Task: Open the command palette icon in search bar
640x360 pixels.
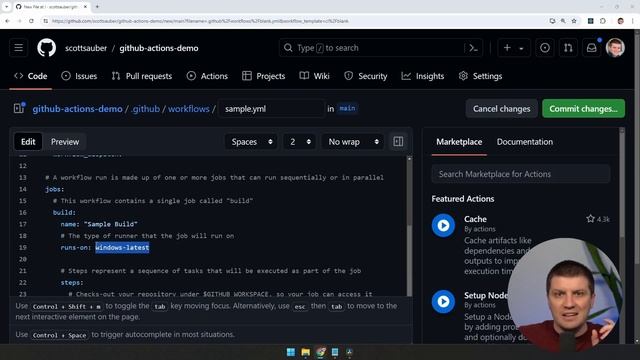Action: coord(473,48)
